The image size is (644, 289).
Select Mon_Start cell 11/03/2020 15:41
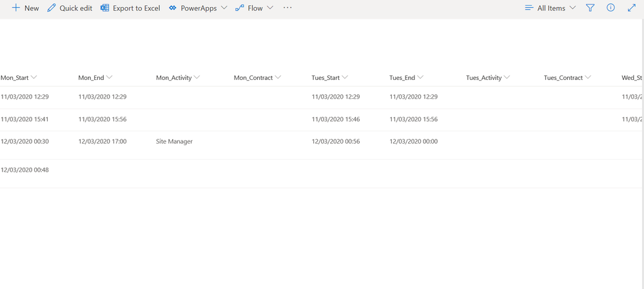pos(24,119)
